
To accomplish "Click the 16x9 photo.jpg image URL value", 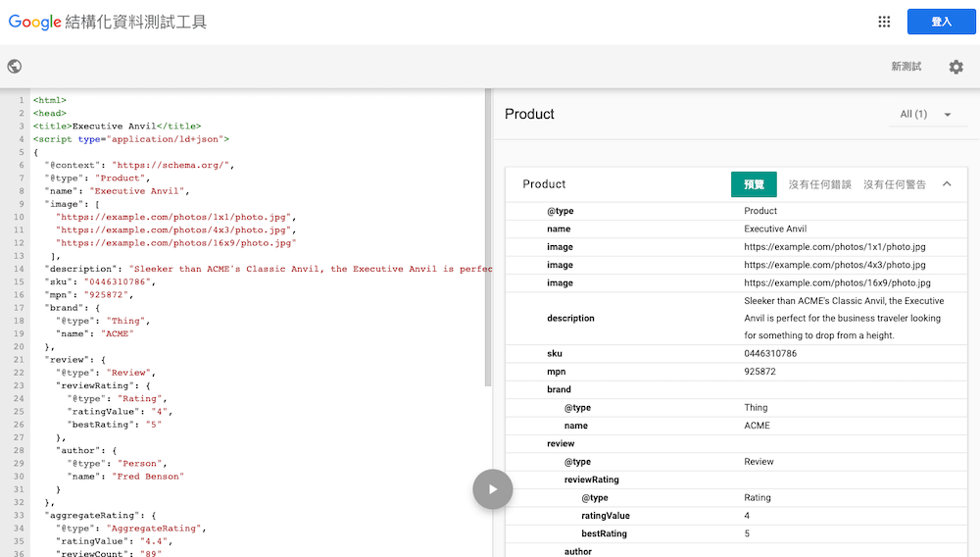I will (837, 283).
